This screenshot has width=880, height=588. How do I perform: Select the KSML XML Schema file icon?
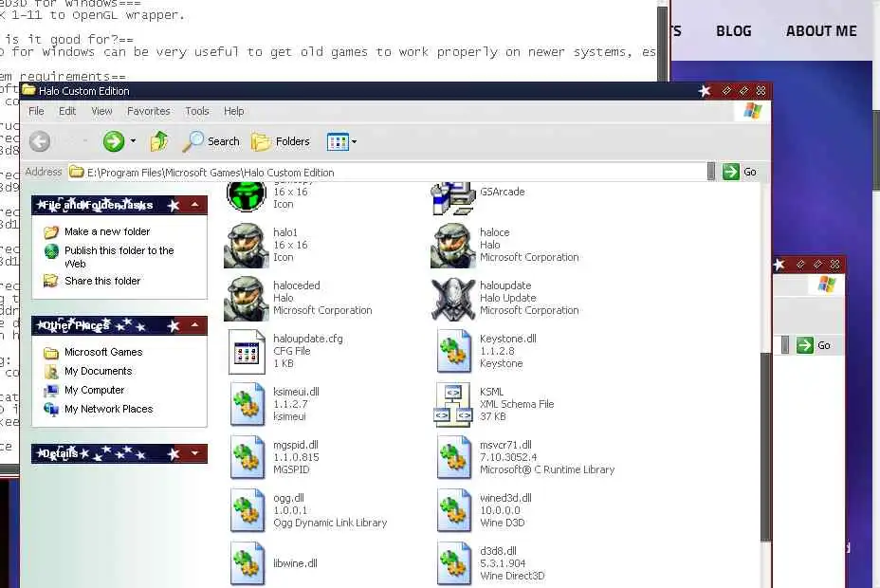click(x=452, y=405)
